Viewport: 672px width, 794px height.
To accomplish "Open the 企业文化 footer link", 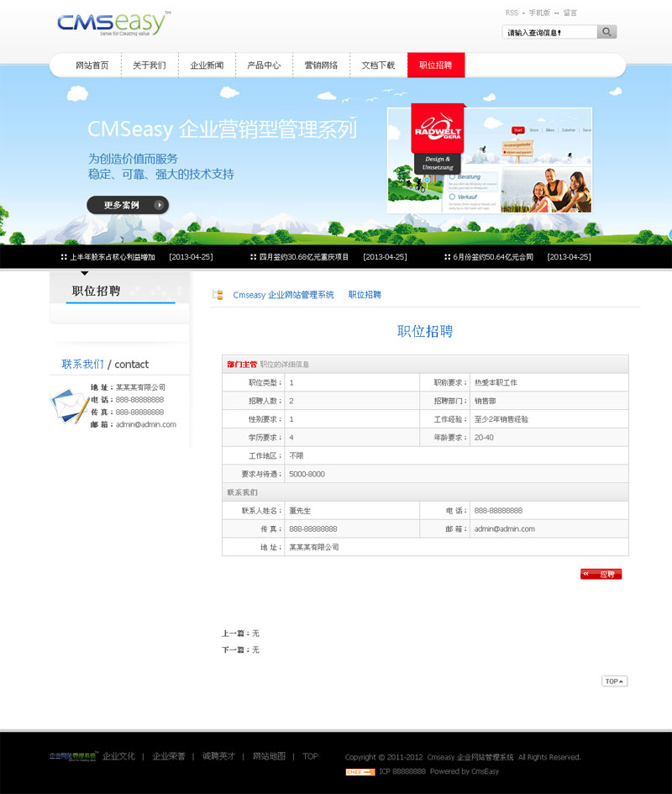I will [x=118, y=756].
